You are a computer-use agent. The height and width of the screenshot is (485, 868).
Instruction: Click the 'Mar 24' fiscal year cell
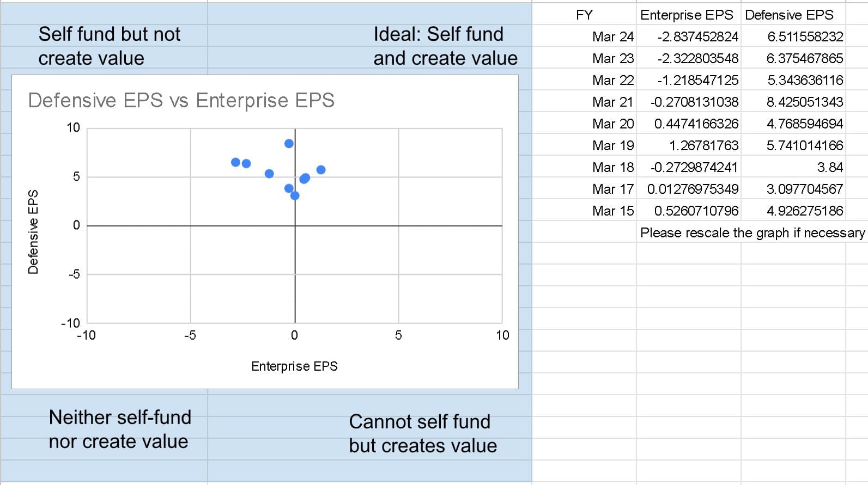pyautogui.click(x=612, y=36)
